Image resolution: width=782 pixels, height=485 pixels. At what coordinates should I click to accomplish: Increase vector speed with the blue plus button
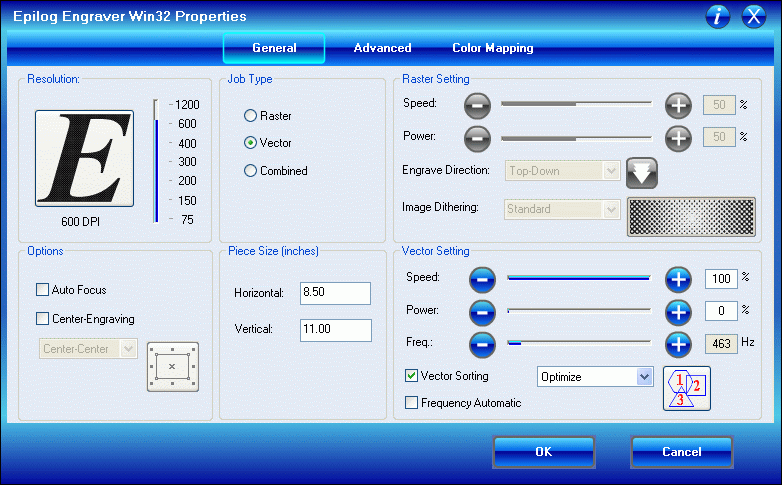coord(678,279)
